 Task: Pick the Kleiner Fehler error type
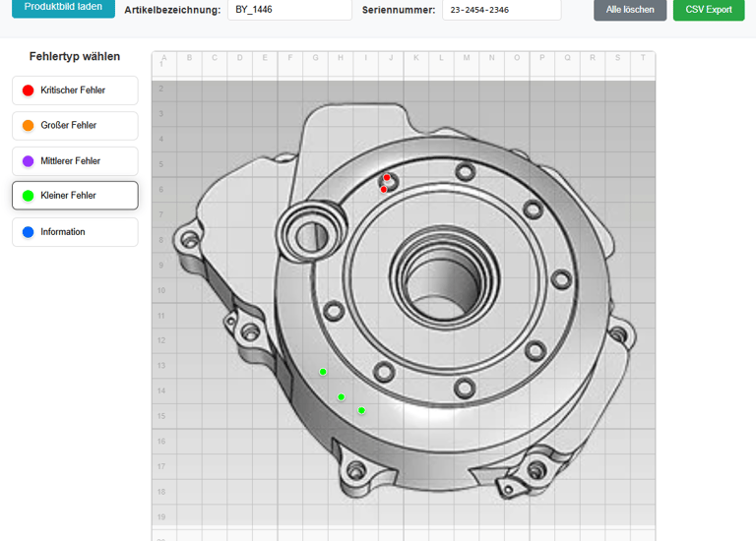tap(75, 195)
